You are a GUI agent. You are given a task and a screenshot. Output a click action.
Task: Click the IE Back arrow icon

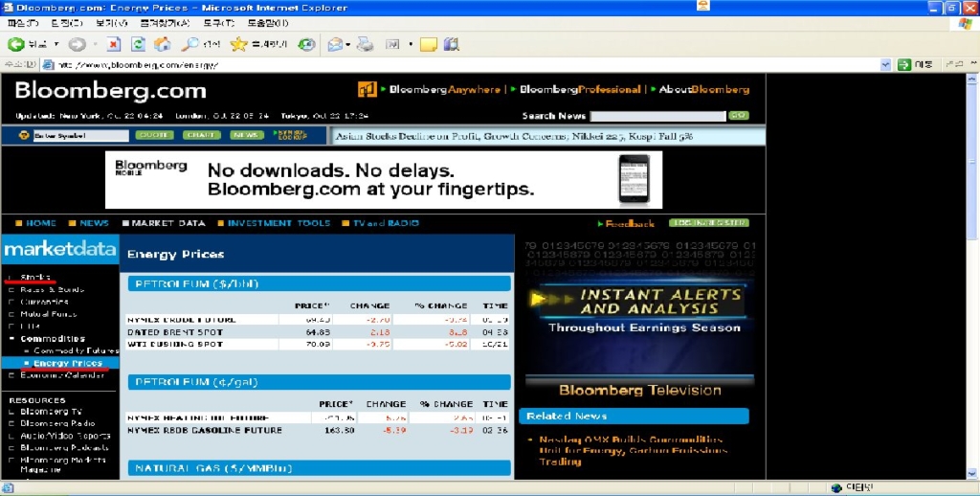[15, 44]
